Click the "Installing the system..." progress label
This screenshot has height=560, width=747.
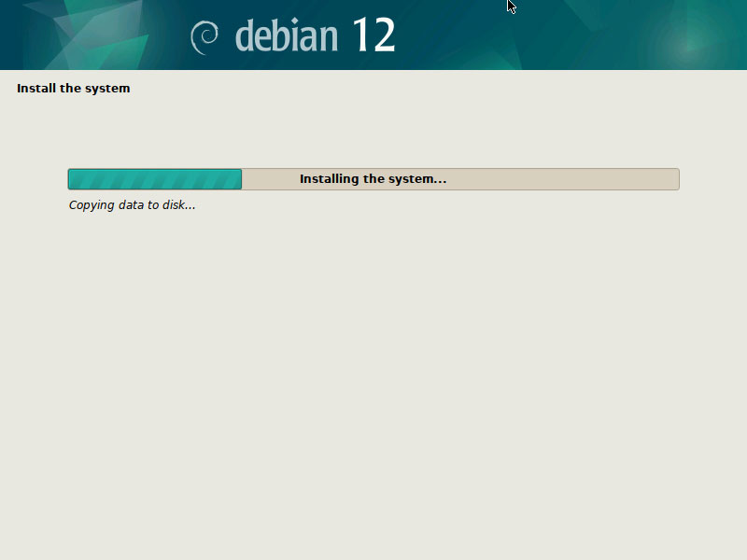click(373, 179)
